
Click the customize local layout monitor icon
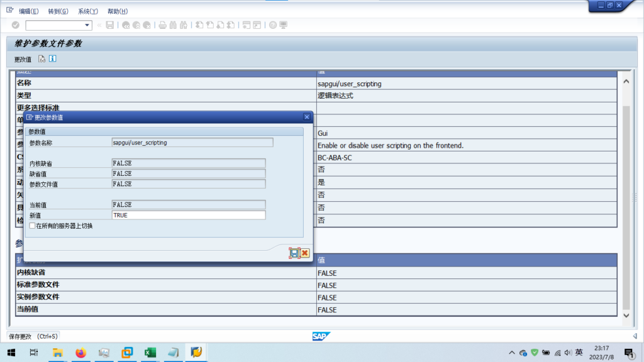point(283,25)
